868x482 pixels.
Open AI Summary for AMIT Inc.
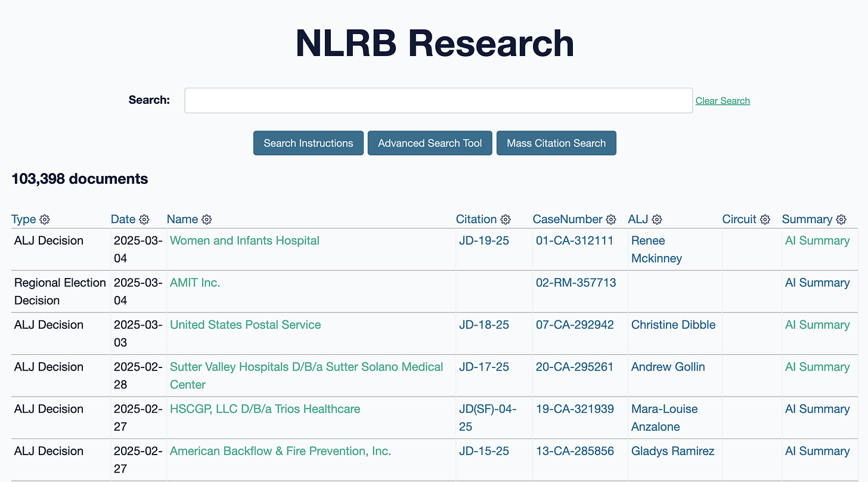(817, 283)
